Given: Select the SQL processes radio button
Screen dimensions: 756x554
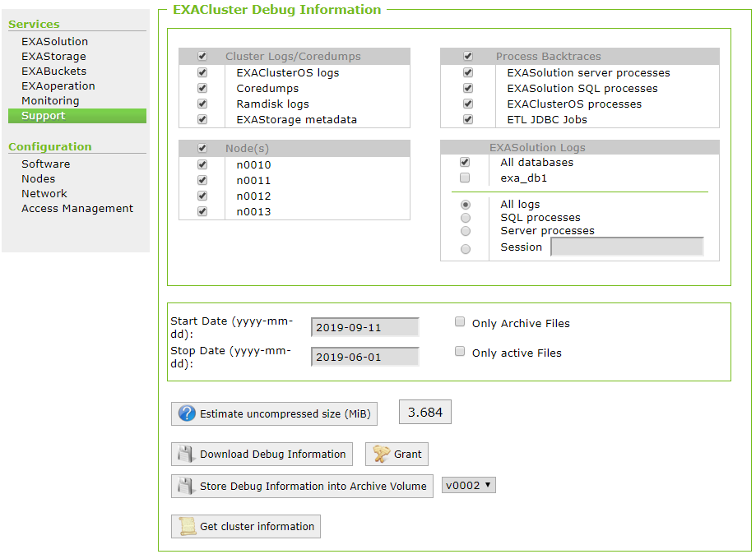Looking at the screenshot, I should click(466, 218).
